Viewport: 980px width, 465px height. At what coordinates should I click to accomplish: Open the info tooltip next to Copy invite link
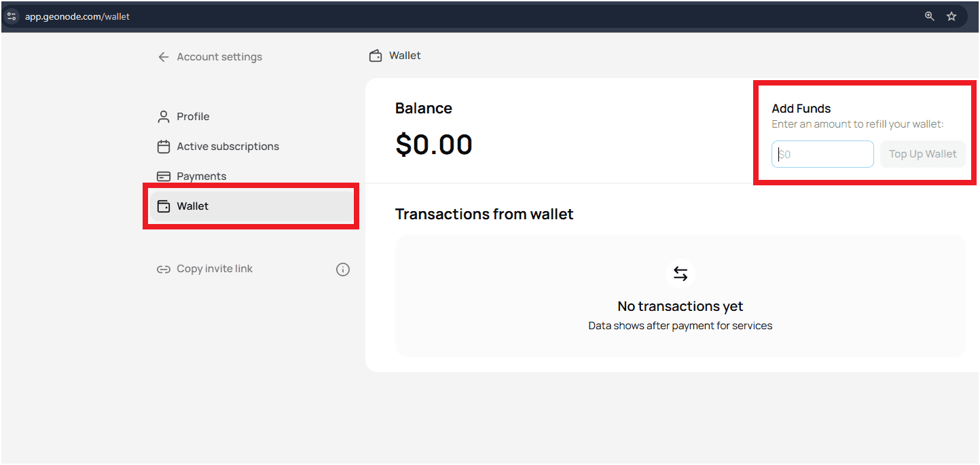tap(343, 269)
